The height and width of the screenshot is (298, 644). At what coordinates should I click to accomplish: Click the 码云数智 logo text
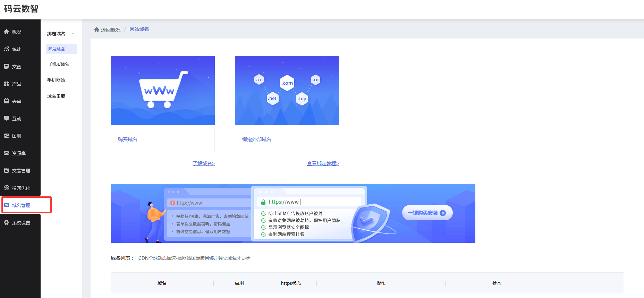tap(21, 9)
